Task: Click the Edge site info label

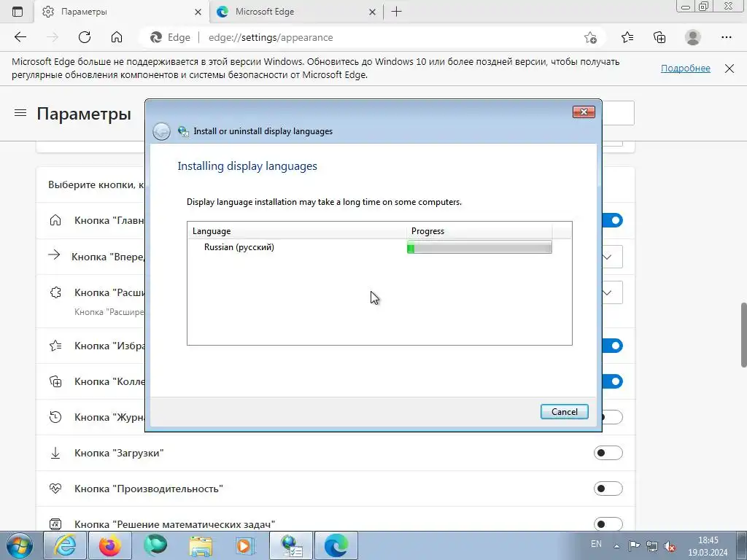Action: 170,37
